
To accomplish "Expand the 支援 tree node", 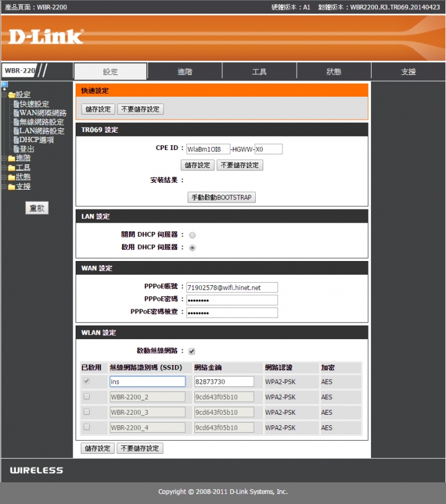I will 4,187.
